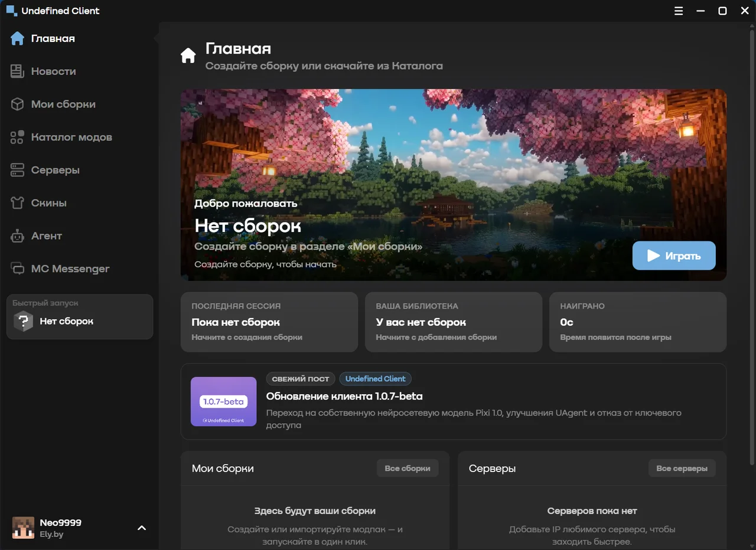Maximize the Undefined Client window
Screen dimensions: 756x550
(x=722, y=11)
